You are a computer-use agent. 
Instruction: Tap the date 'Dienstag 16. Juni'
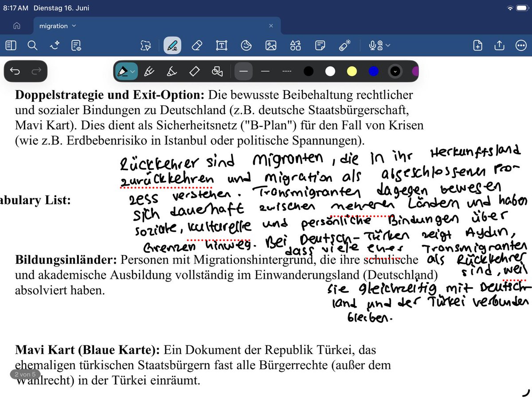61,8
